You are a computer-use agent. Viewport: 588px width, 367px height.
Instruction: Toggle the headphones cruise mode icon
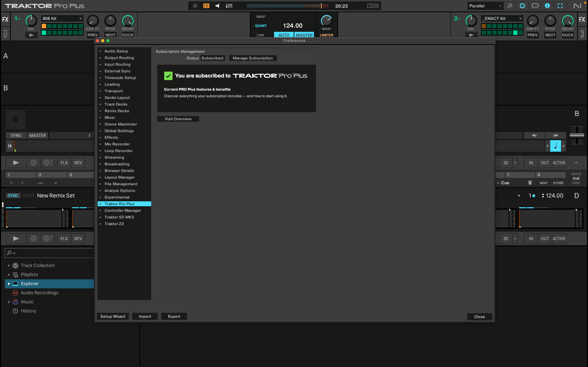click(x=535, y=6)
